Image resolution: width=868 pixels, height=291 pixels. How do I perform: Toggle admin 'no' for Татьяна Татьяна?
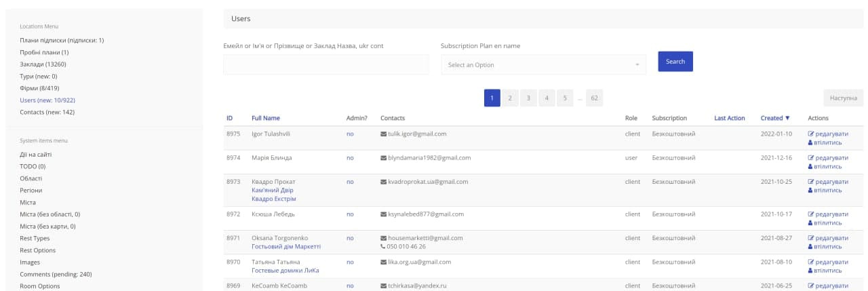tap(350, 262)
